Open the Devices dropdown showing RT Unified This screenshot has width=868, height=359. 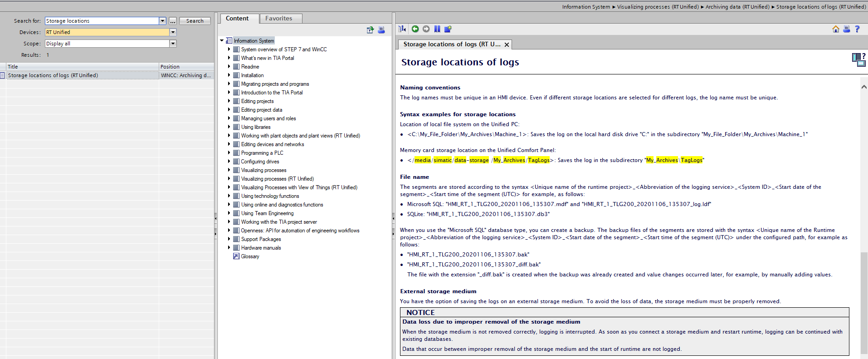click(173, 32)
